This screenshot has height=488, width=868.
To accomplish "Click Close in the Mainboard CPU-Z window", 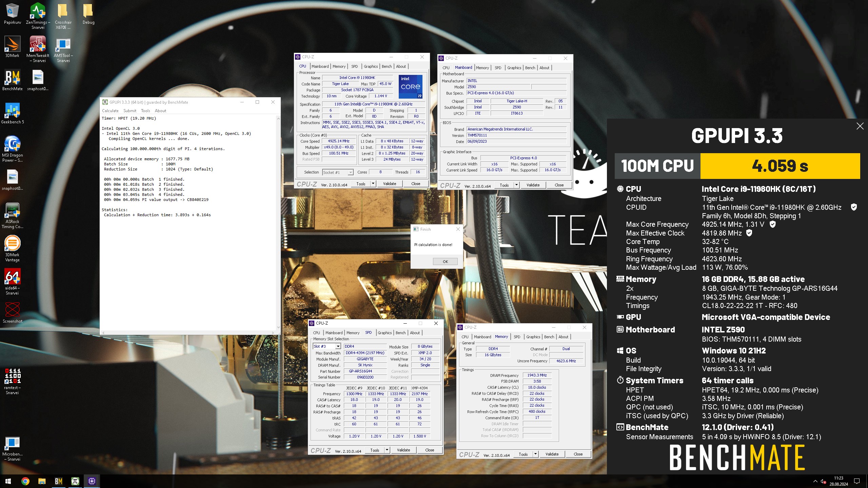I will 559,185.
